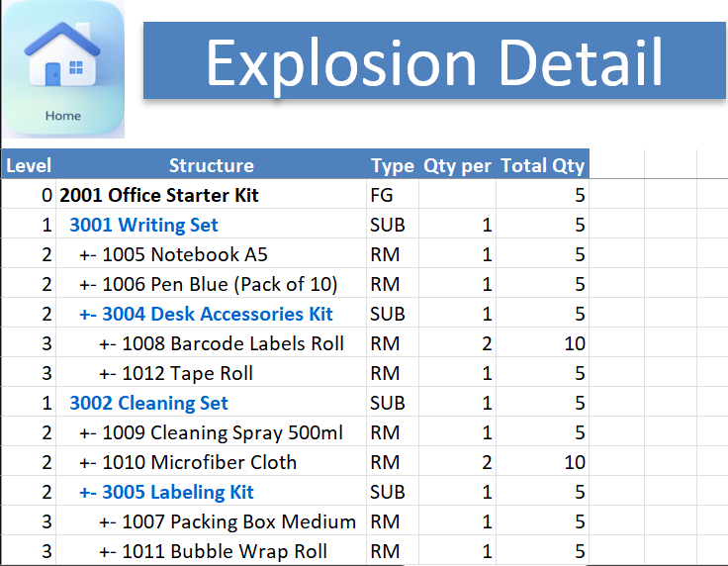Click the Qty per column header
728x566 pixels.
coord(457,165)
